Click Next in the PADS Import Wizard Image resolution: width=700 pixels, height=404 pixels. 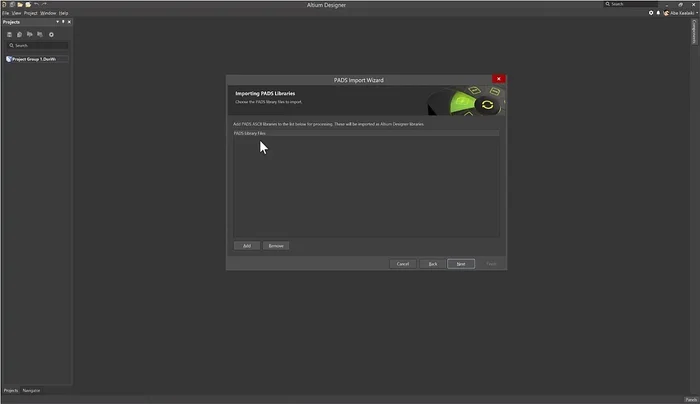coord(460,264)
